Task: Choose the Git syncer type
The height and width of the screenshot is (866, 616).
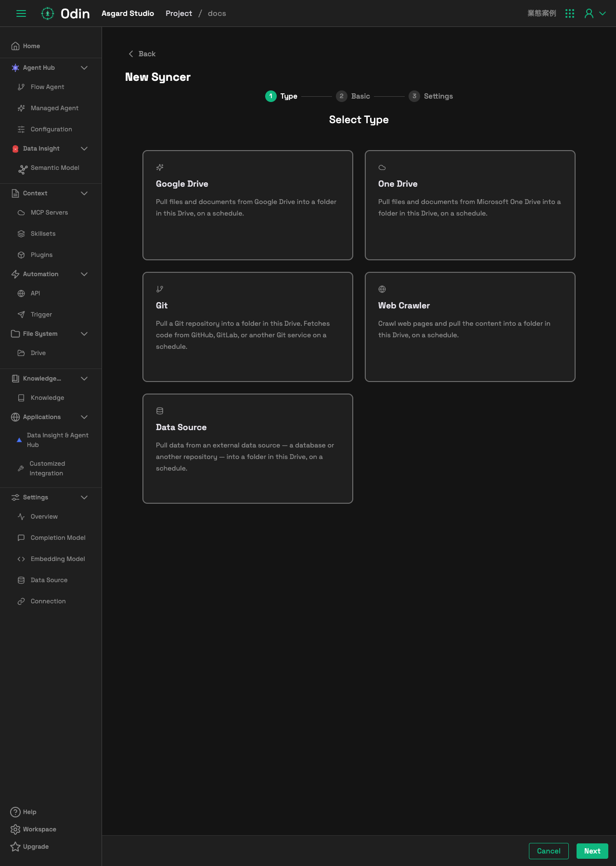Action: (248, 327)
